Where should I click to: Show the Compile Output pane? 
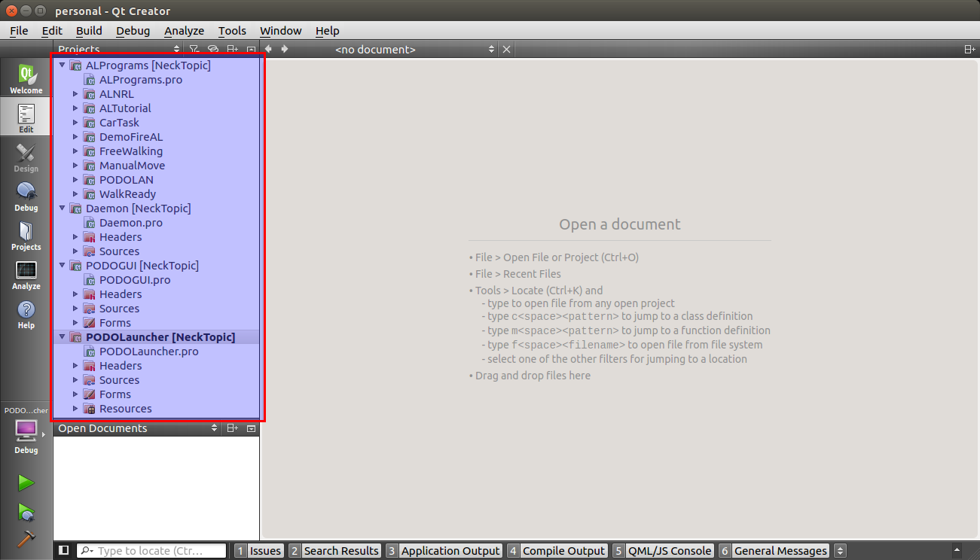coord(557,551)
